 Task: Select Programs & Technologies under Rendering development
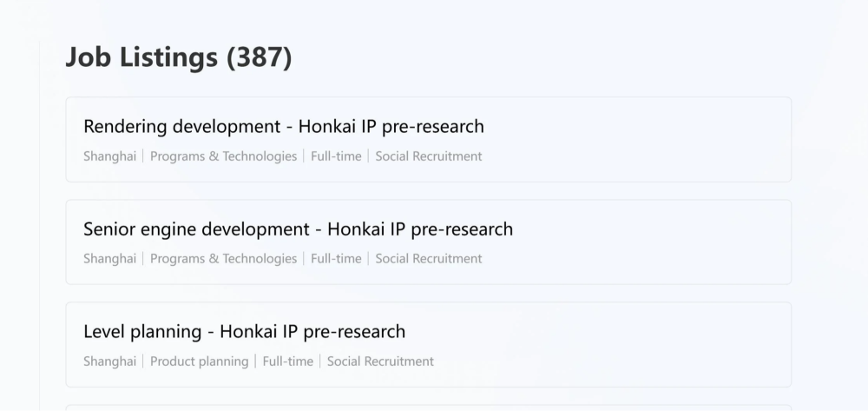[x=223, y=156]
